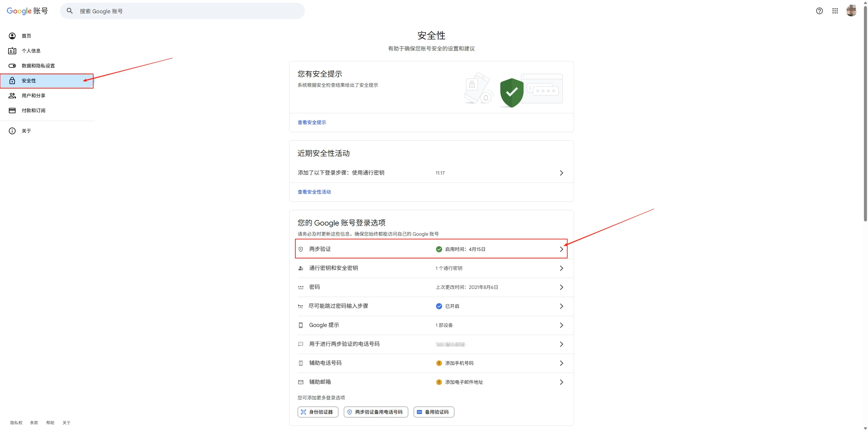Expand the 通行密钥和安全密钥 row chevron
Image resolution: width=868 pixels, height=431 pixels.
point(561,268)
